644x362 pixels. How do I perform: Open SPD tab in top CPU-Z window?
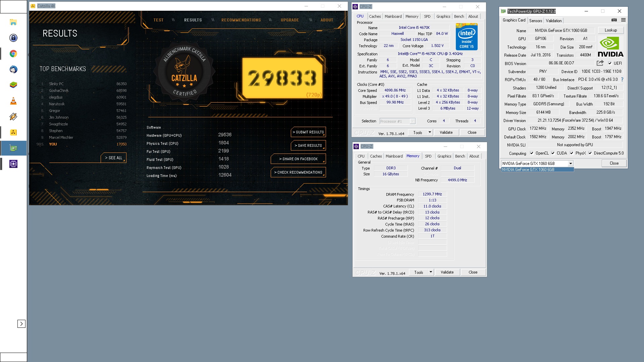click(x=427, y=16)
